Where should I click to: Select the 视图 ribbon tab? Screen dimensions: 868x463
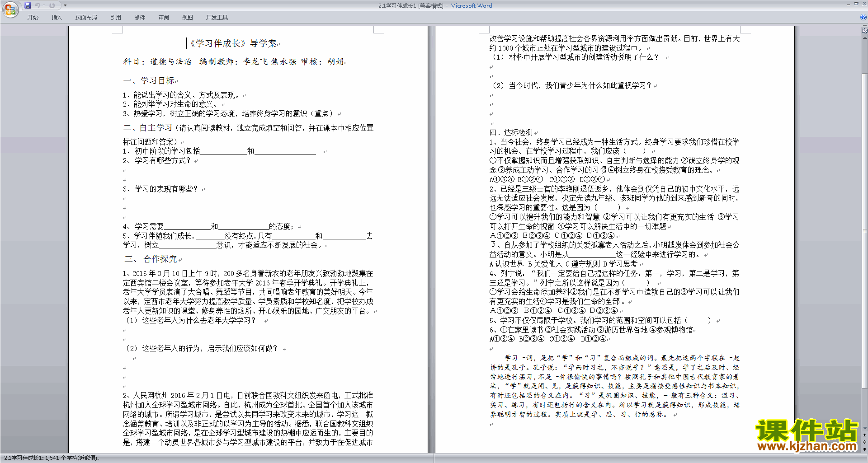click(x=188, y=18)
